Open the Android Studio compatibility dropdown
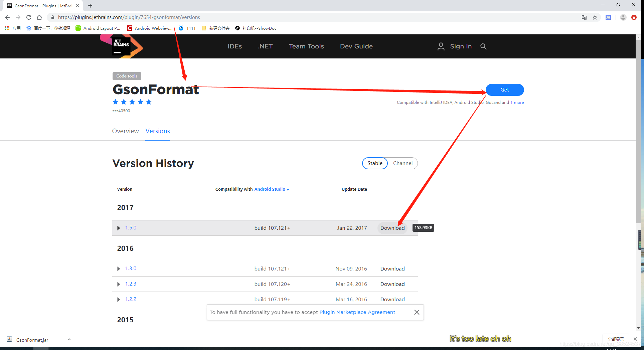The height and width of the screenshot is (350, 644). (x=272, y=189)
